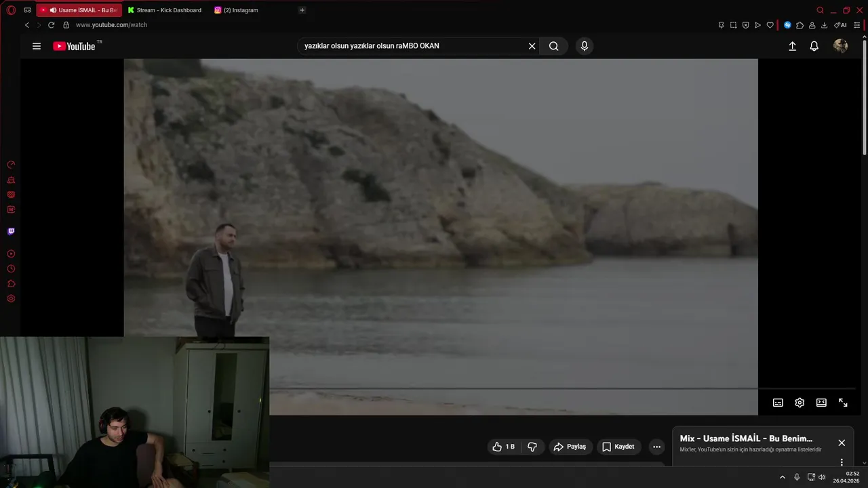Open the Shazam extension
Image resolution: width=868 pixels, height=488 pixels.
point(787,25)
